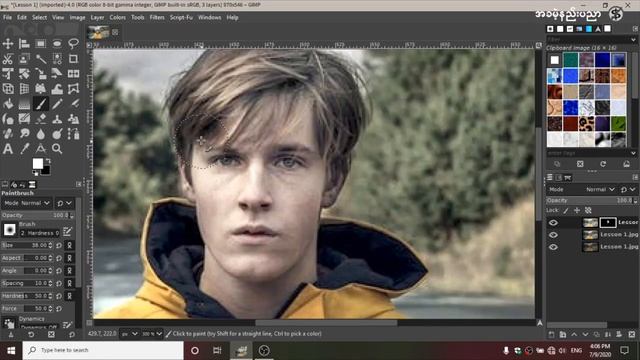Open the Colors menu
Viewport: 640px width, 360px height.
pyautogui.click(x=117, y=18)
